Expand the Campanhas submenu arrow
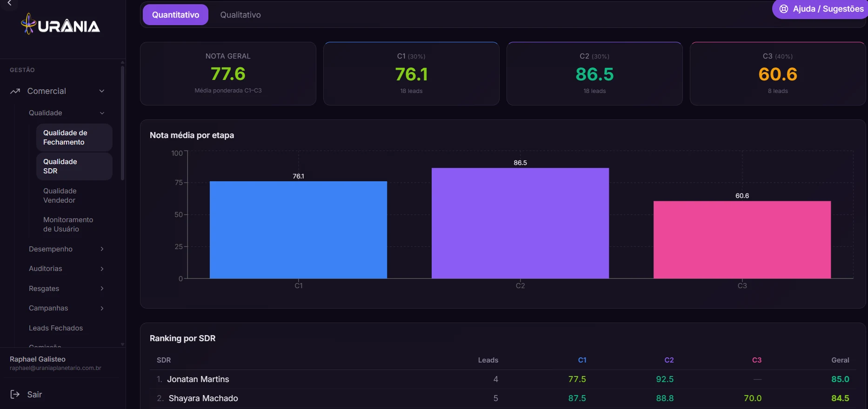 tap(102, 308)
